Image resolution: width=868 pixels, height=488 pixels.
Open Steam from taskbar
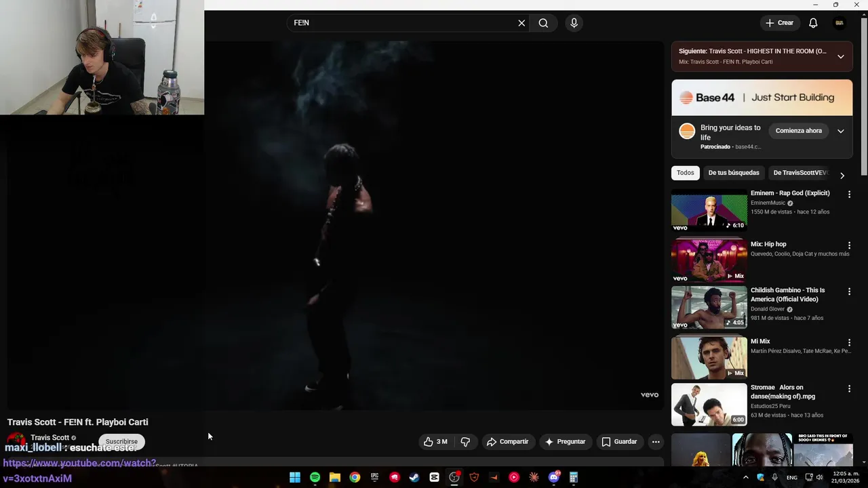point(414,477)
